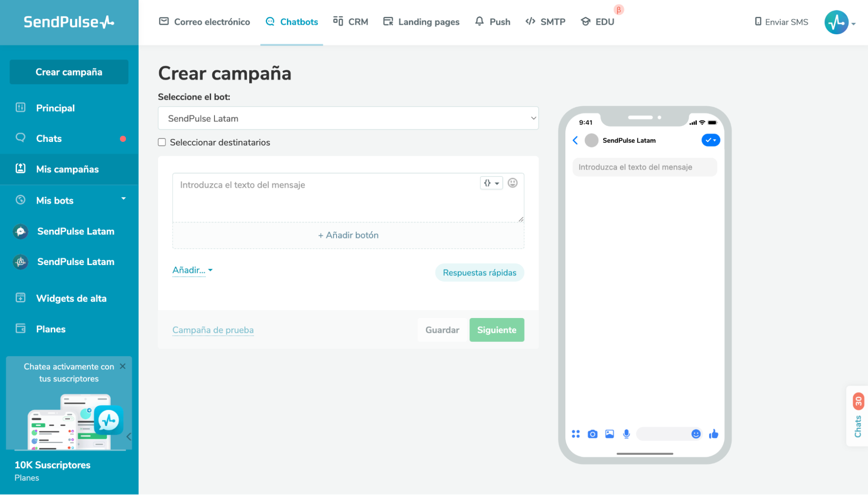This screenshot has height=495, width=868.
Task: Click the Siguiente button
Action: click(496, 330)
